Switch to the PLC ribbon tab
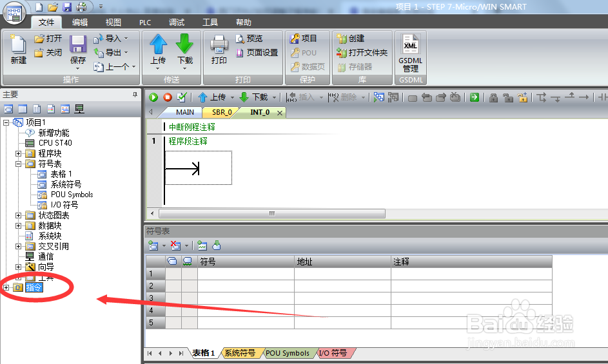 click(145, 23)
